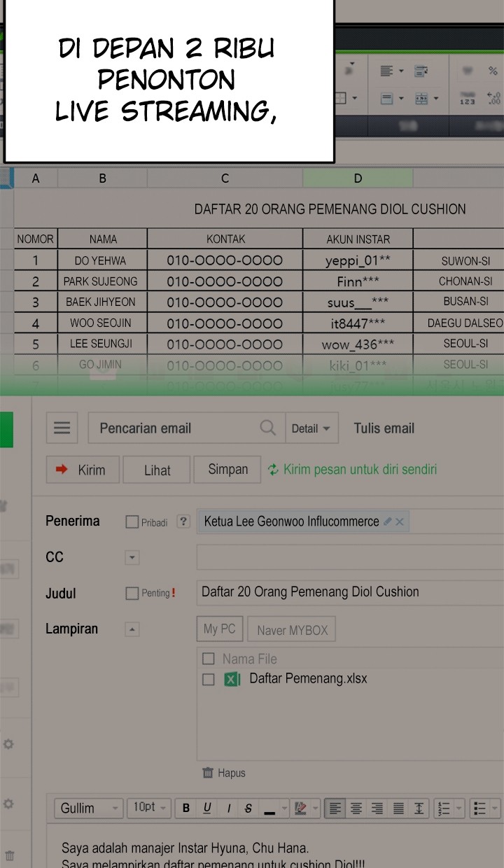504x868 pixels.
Task: Click the align text icon in spreadsheet ribbon
Action: [x=386, y=71]
